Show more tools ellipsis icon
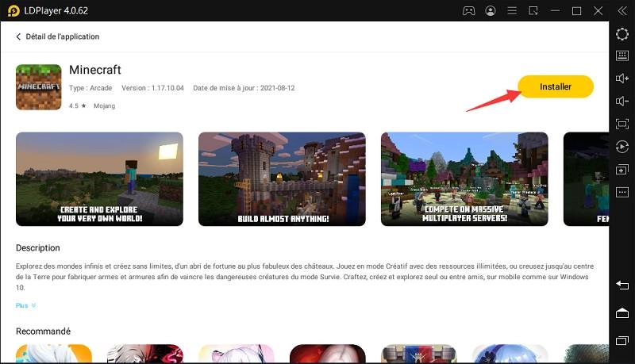The width and height of the screenshot is (635, 364). 622,192
